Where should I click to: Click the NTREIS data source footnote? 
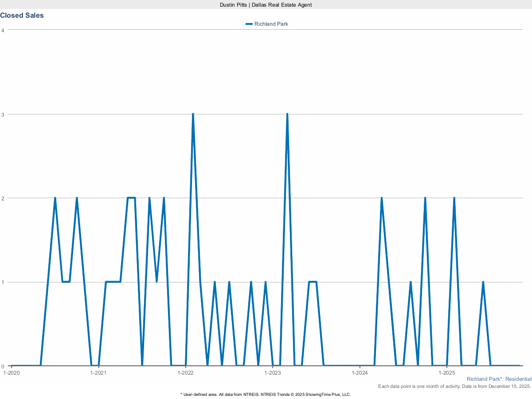[266, 394]
